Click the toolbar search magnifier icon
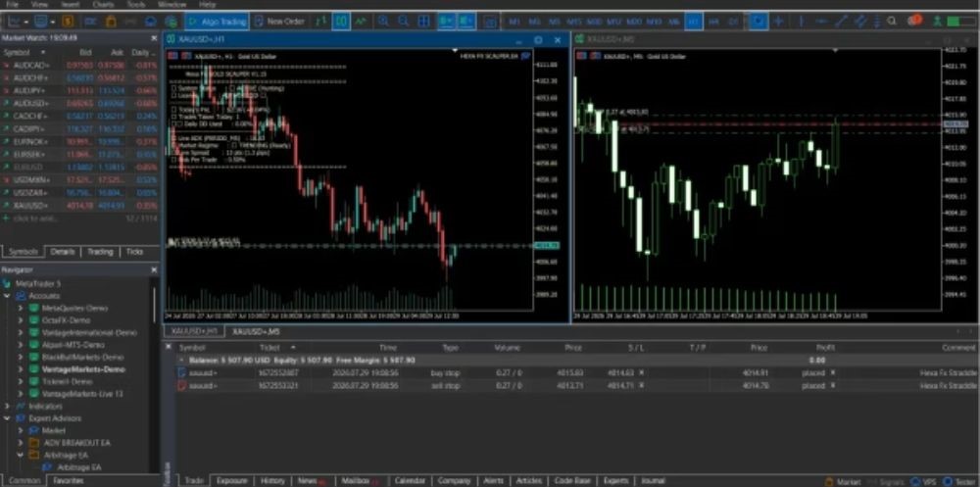The image size is (980, 487). pyautogui.click(x=892, y=22)
